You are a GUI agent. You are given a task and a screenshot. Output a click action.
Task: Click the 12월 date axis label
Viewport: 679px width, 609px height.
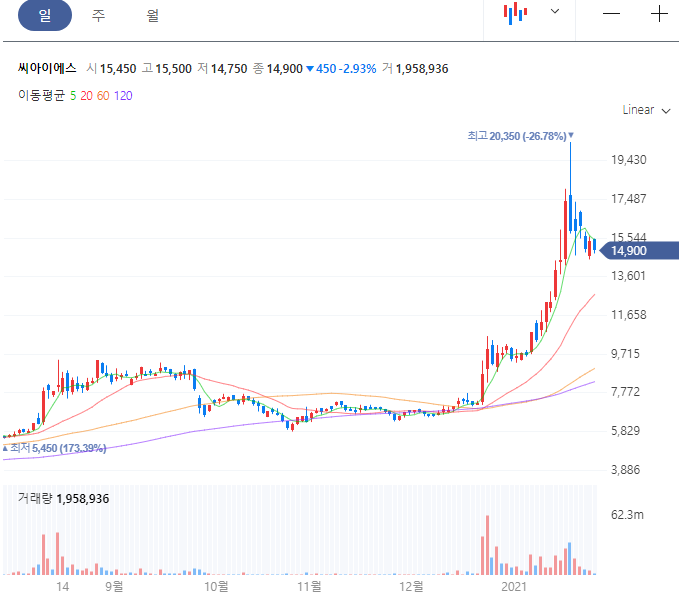click(411, 586)
